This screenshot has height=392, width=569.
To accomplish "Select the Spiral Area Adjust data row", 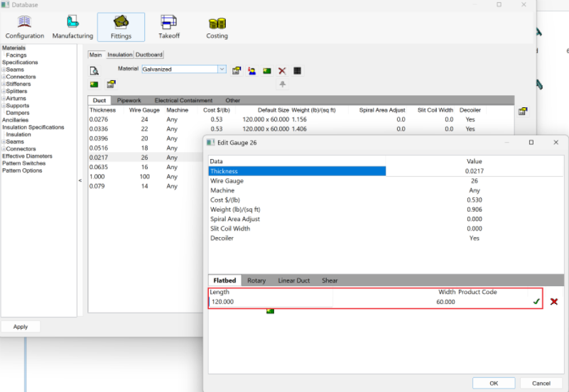I will coord(386,219).
